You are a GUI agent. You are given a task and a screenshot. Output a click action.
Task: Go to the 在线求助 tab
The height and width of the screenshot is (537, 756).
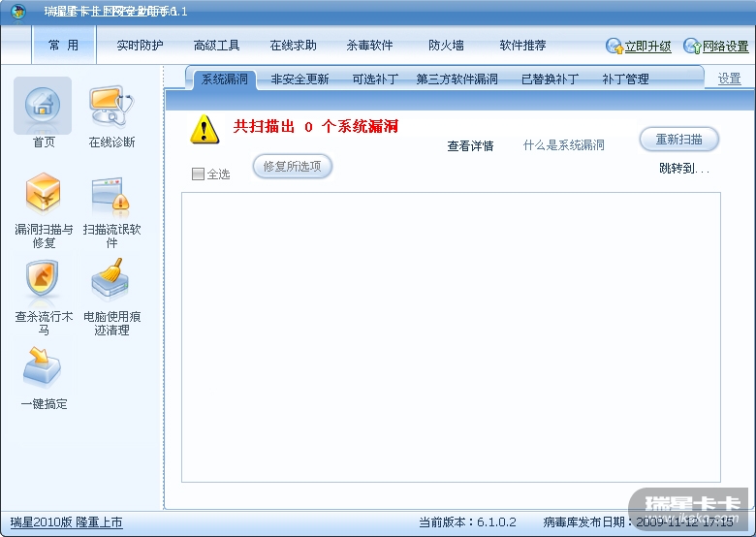(293, 46)
